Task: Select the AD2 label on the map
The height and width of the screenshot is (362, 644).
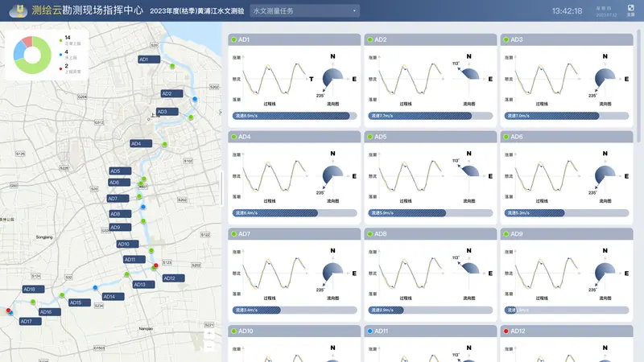Action: tap(171, 93)
